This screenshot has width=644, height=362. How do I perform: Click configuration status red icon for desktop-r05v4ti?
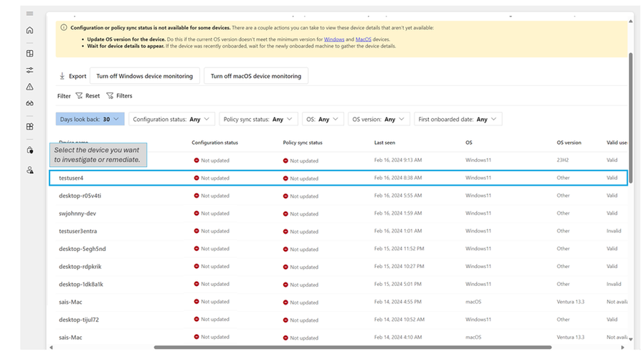[x=196, y=196]
